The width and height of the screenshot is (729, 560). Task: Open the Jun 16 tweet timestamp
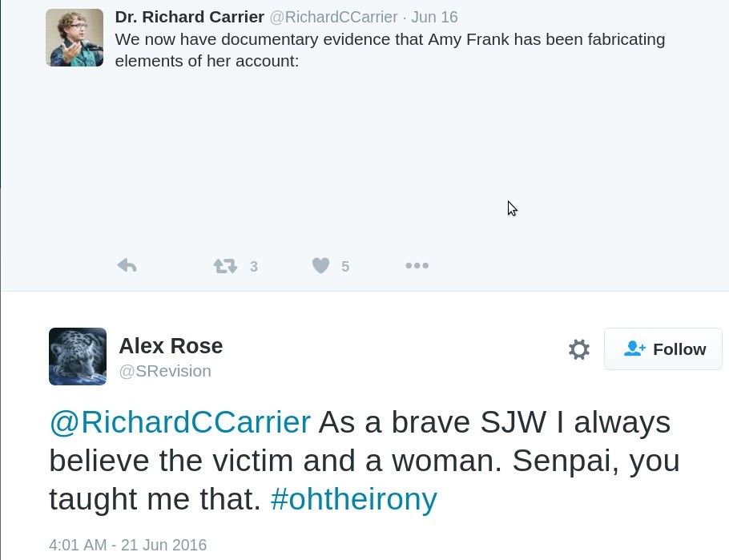click(x=434, y=17)
